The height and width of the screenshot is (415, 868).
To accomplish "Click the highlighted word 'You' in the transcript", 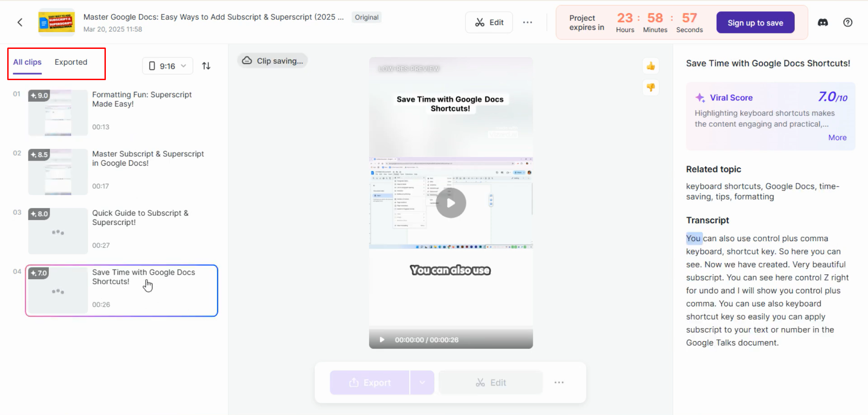I will pos(693,239).
